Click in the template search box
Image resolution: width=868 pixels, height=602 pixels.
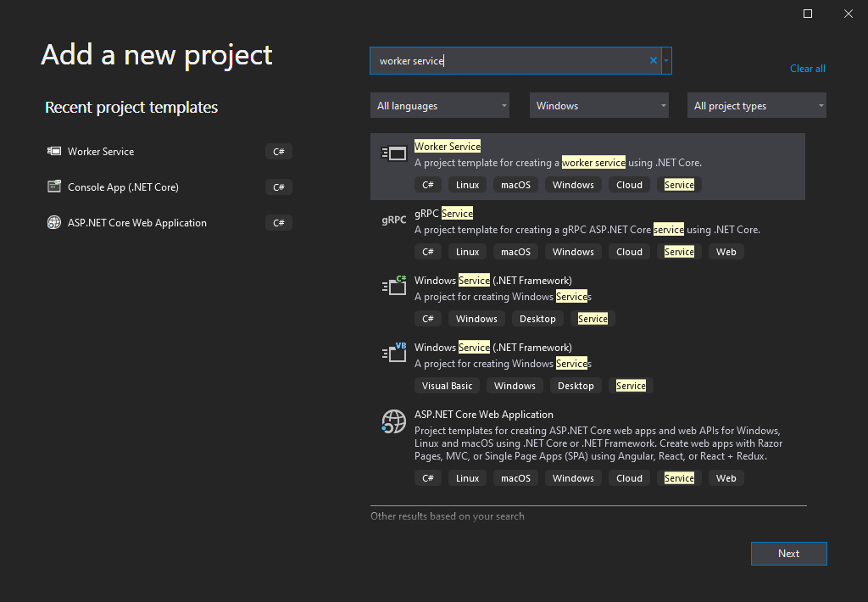509,61
